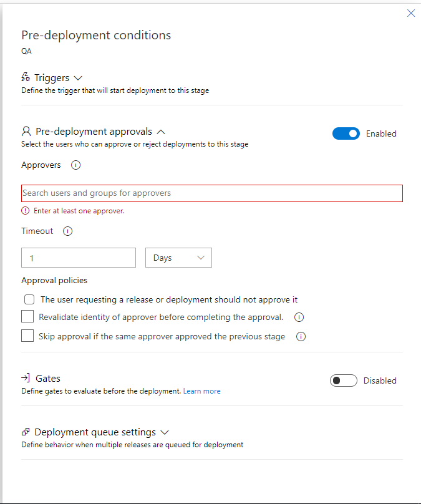The image size is (421, 504).
Task: Expand the Triggers section chevron
Action: pos(78,78)
